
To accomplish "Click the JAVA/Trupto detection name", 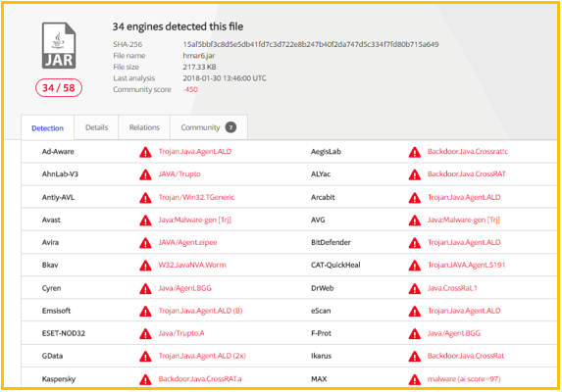I will [179, 174].
